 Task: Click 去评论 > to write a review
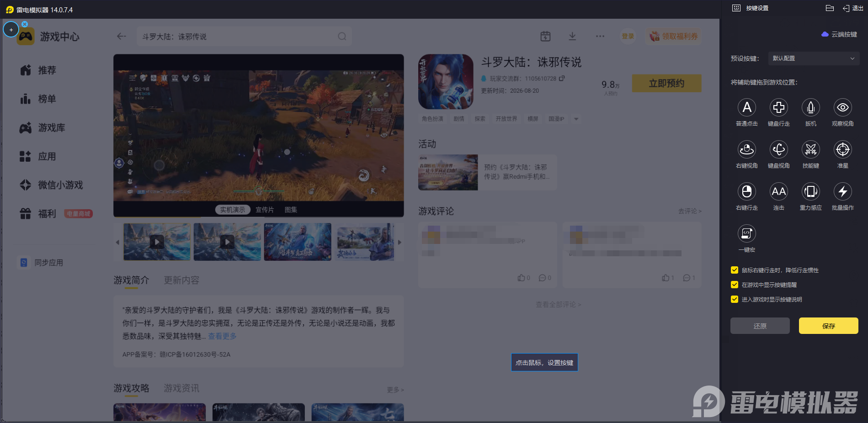tap(690, 211)
